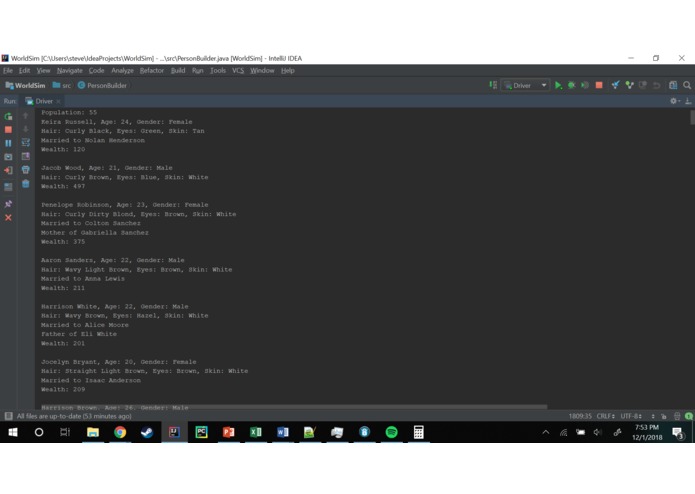This screenshot has height=494, width=695.
Task: Open the Window menu
Action: tap(262, 70)
